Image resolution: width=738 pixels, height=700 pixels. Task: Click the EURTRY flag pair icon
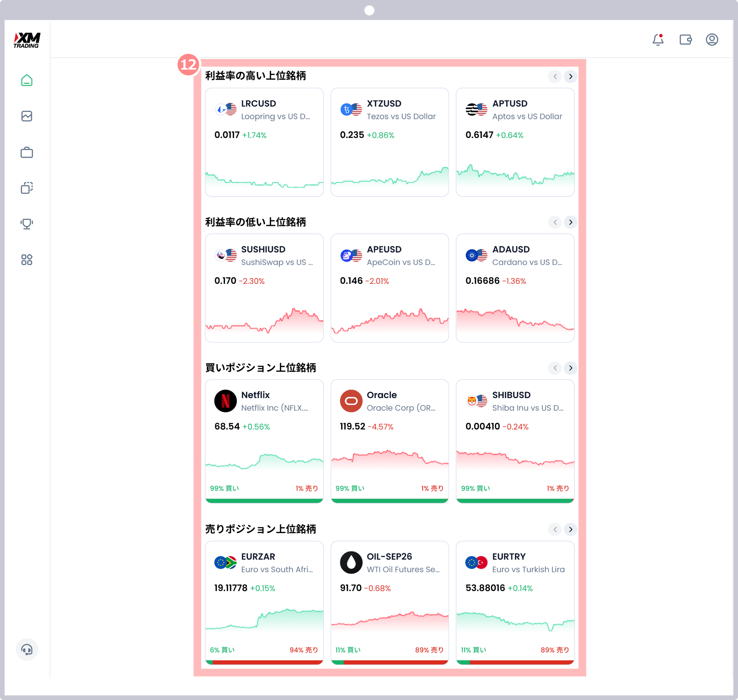click(x=477, y=563)
